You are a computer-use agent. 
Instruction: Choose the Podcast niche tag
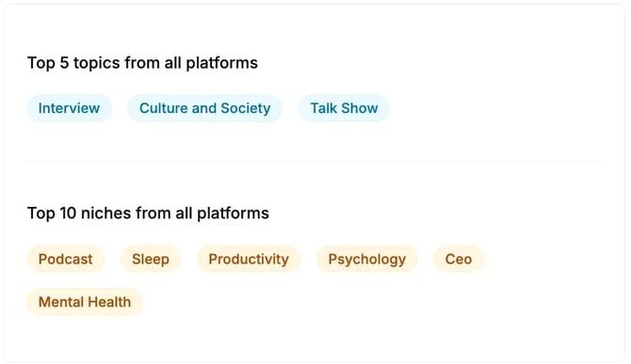coord(66,260)
